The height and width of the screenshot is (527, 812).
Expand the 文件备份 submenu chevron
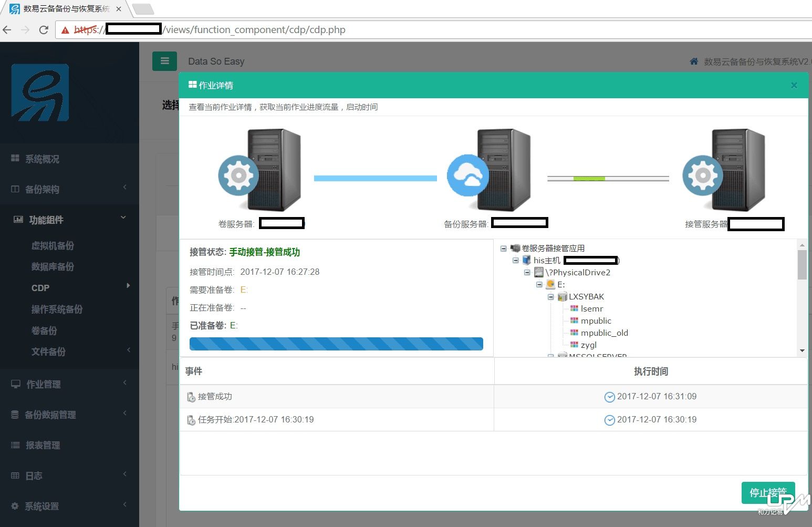coord(129,350)
